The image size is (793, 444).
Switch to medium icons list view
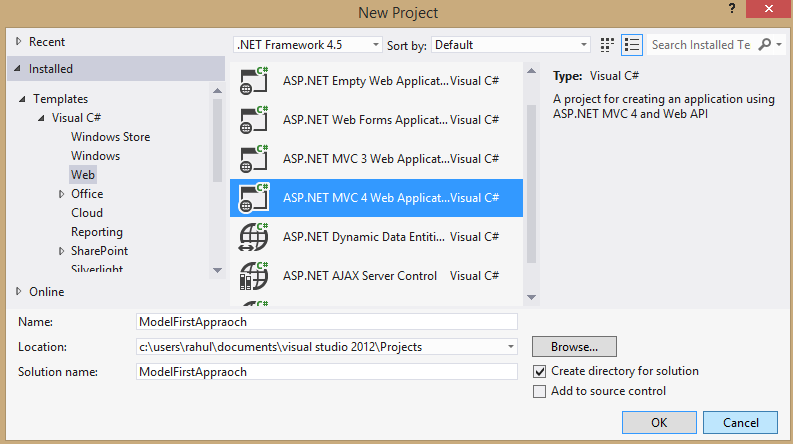pos(631,45)
